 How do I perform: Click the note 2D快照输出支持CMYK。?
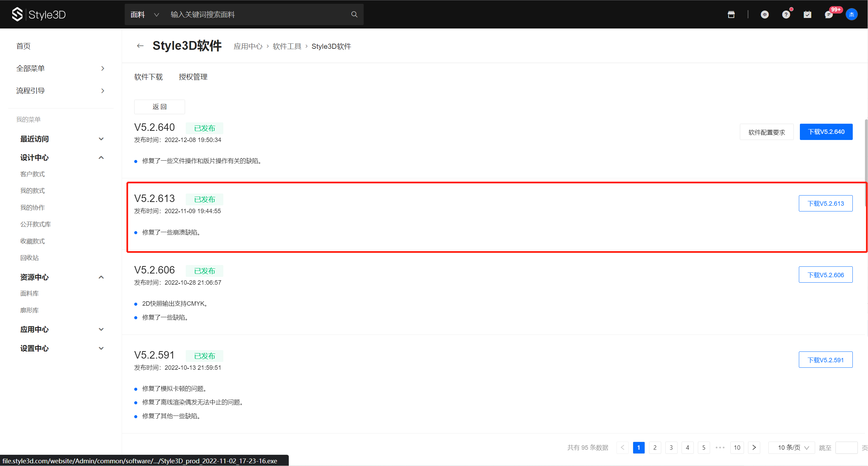click(175, 304)
